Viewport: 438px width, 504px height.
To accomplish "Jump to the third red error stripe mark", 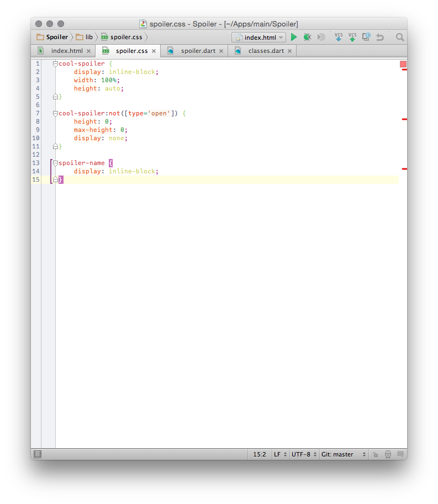I will [x=404, y=169].
